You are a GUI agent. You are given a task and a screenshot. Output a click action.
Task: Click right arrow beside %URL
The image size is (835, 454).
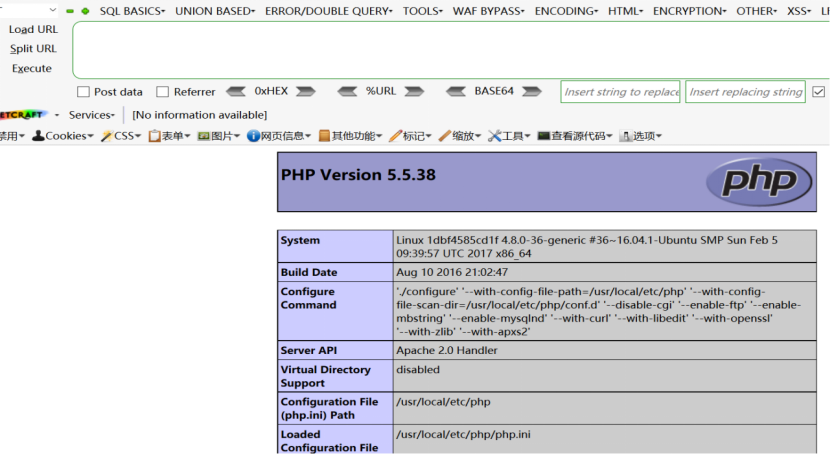[414, 92]
